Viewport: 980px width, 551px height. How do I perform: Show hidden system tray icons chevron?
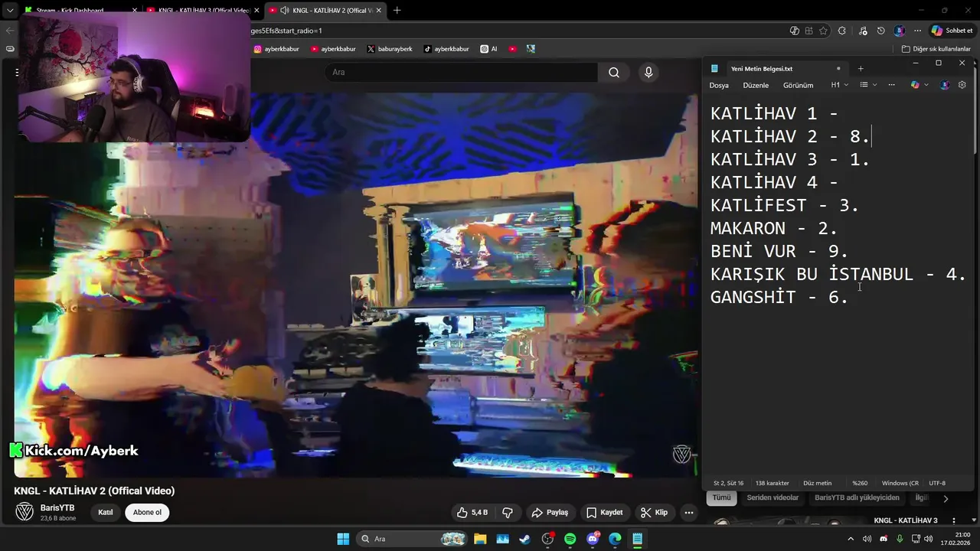coord(850,539)
